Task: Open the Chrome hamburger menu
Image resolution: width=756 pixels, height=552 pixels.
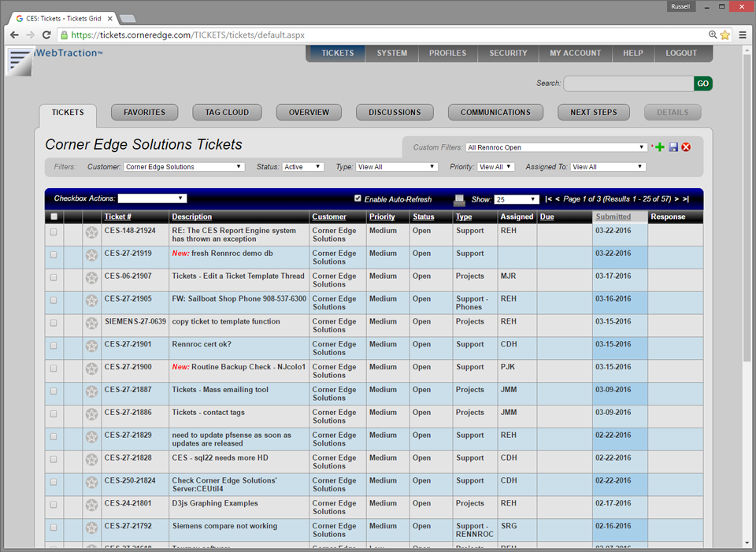Action: 743,35
